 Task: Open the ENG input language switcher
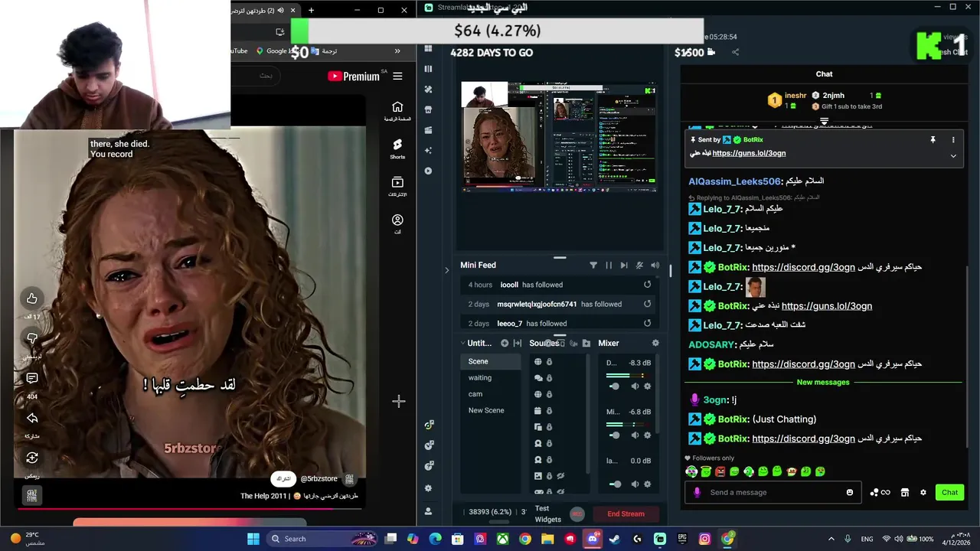867,539
